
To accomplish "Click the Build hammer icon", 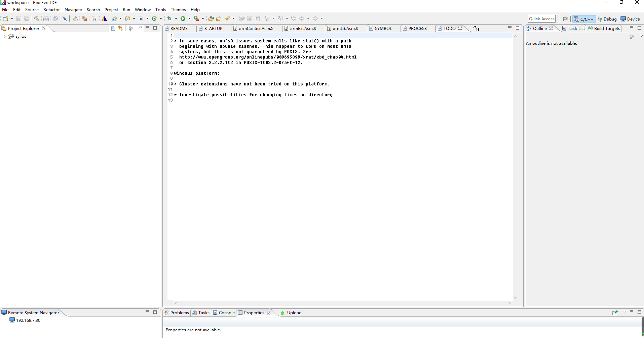I will 36,18.
